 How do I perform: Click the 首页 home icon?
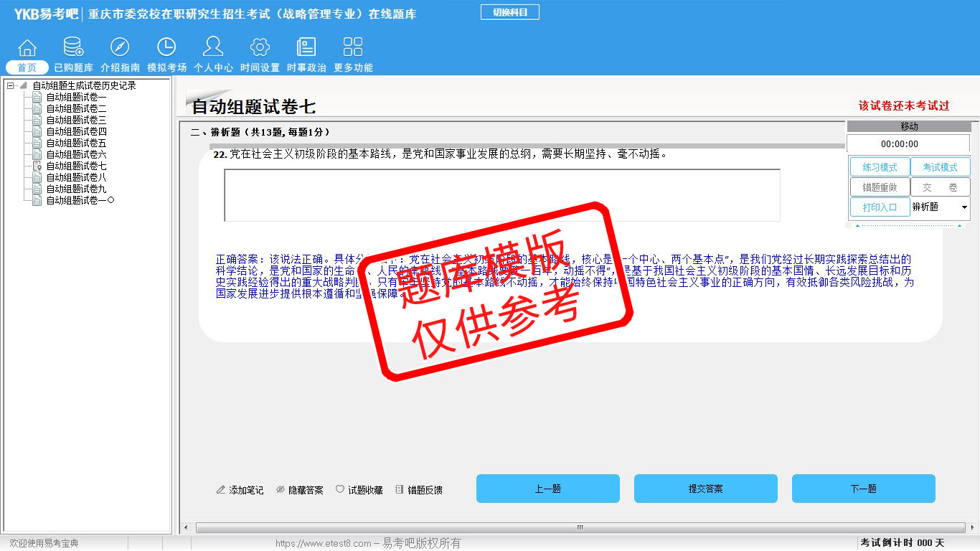pos(27,48)
